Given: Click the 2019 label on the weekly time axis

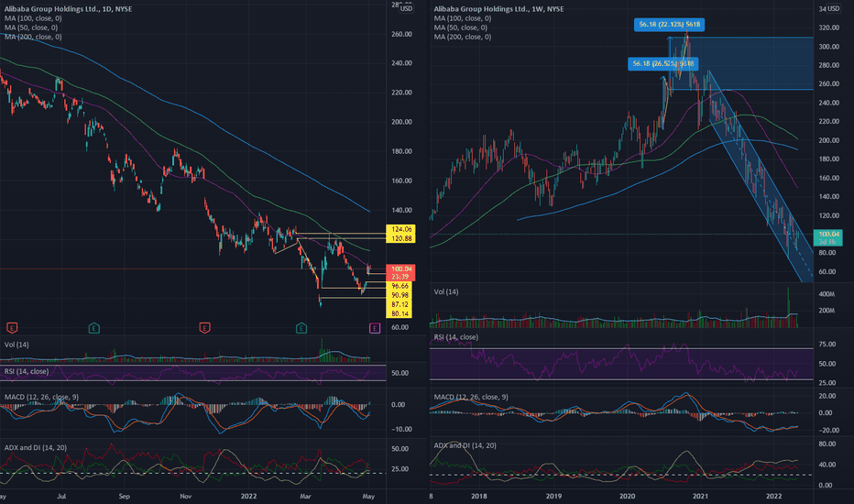Looking at the screenshot, I should tap(553, 497).
